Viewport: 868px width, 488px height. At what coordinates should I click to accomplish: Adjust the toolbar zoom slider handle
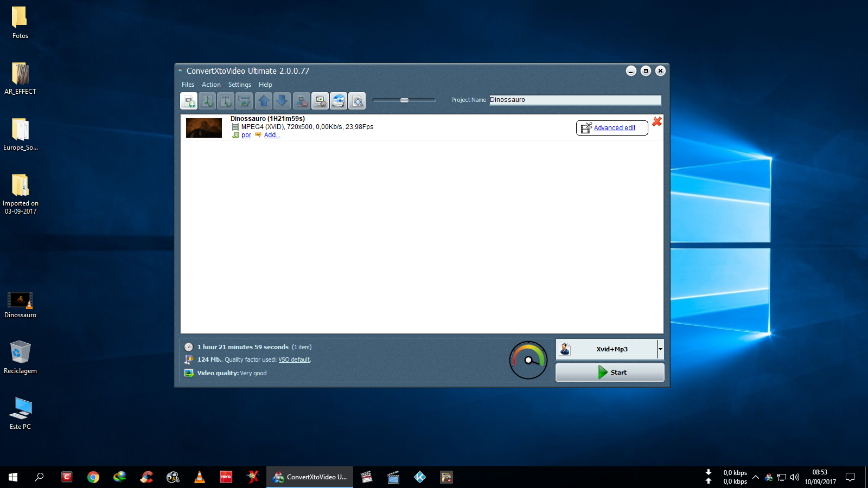[404, 100]
